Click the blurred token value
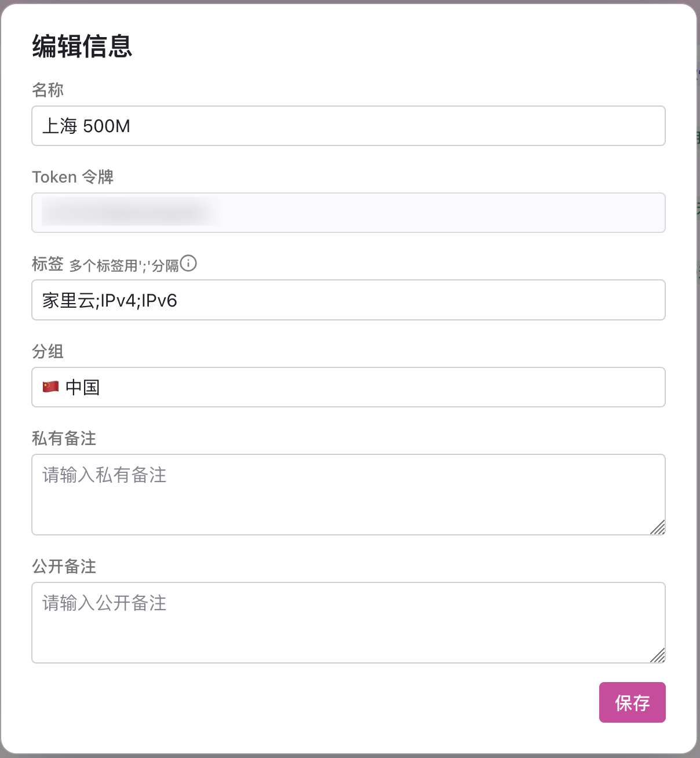This screenshot has height=758, width=700. 130,212
